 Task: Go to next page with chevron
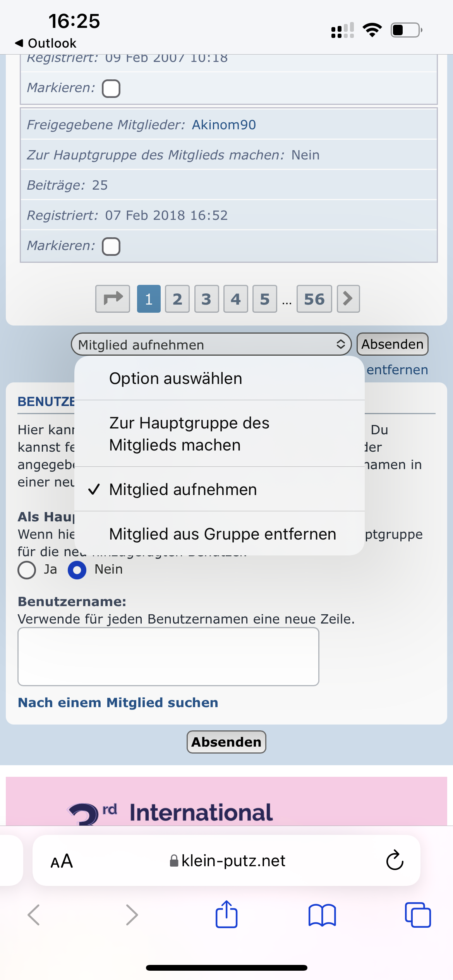click(x=348, y=299)
